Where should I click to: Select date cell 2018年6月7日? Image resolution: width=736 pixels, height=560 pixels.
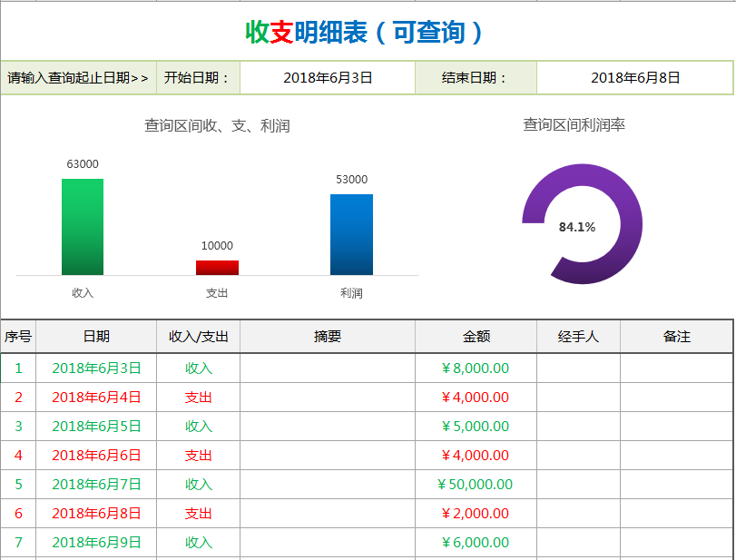coord(96,485)
